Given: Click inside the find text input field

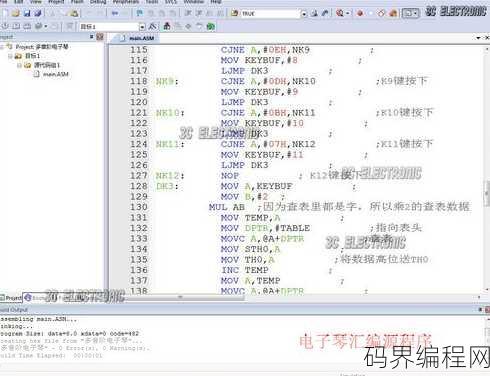Looking at the screenshot, I should [270, 14].
